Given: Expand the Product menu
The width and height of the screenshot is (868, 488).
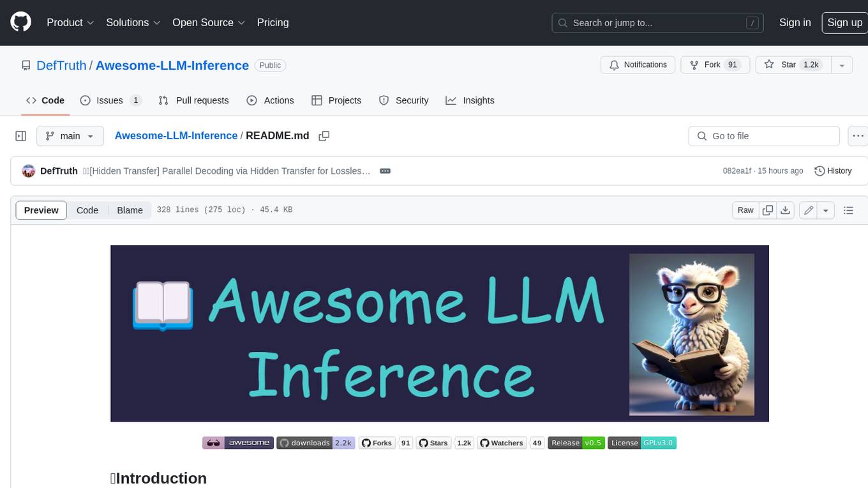Looking at the screenshot, I should point(70,22).
